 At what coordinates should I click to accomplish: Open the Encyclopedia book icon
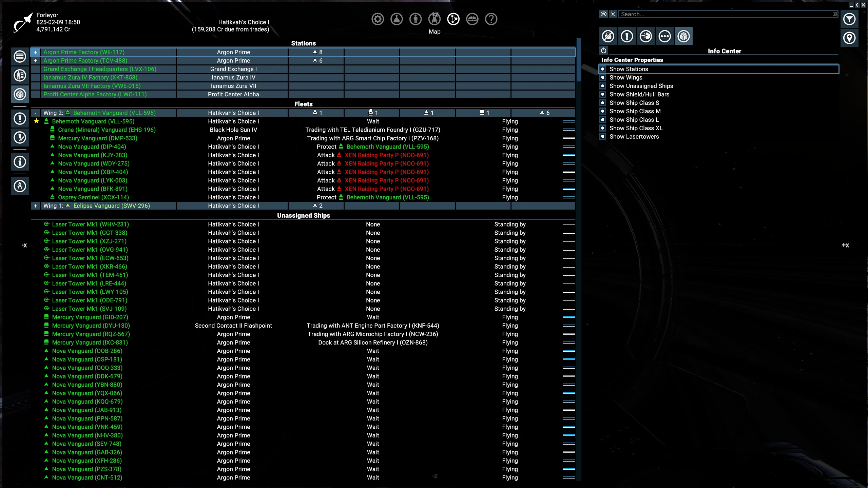click(x=472, y=19)
